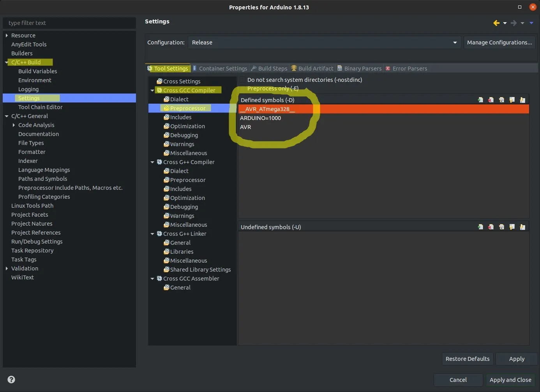This screenshot has width=540, height=392.
Task: Collapse the Cross G++ Linker node
Action: (152, 234)
